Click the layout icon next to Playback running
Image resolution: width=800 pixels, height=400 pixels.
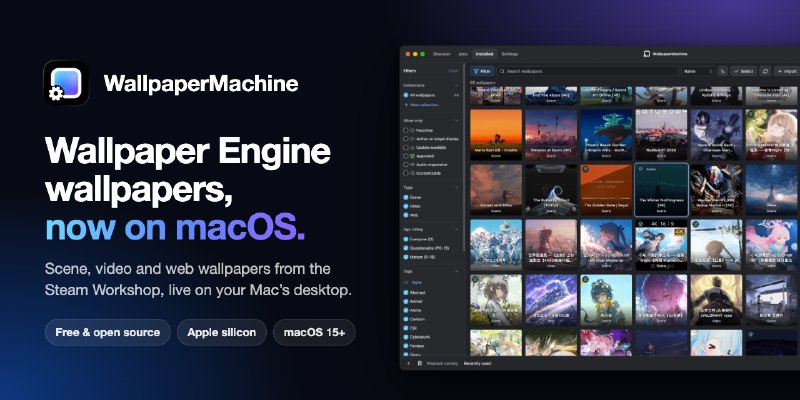click(420, 363)
